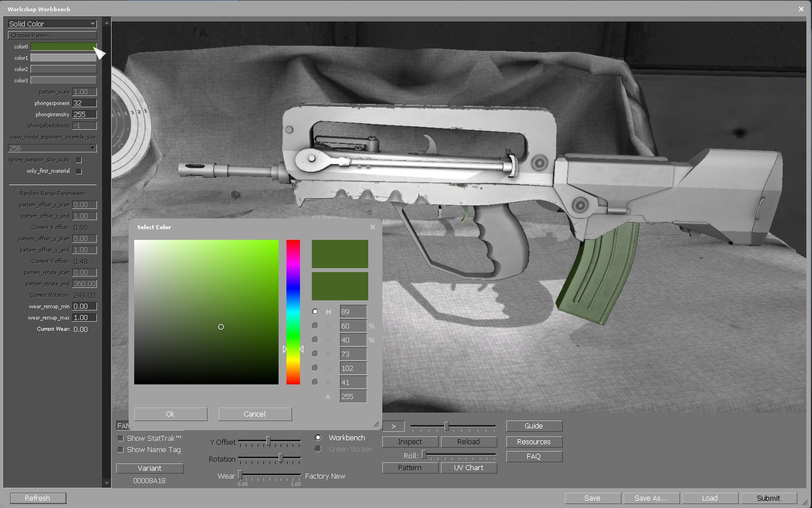Click the pattern_rotate_end input field
The image size is (812, 508).
(x=85, y=283)
